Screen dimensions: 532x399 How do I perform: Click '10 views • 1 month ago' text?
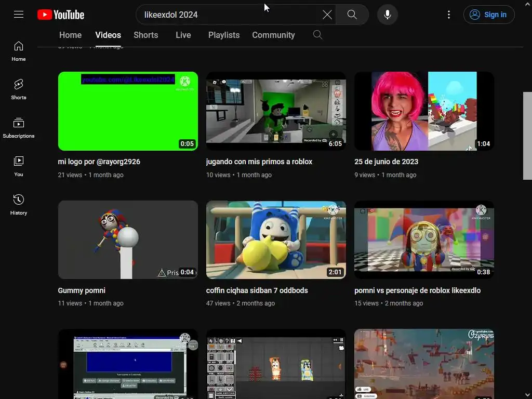[239, 175]
